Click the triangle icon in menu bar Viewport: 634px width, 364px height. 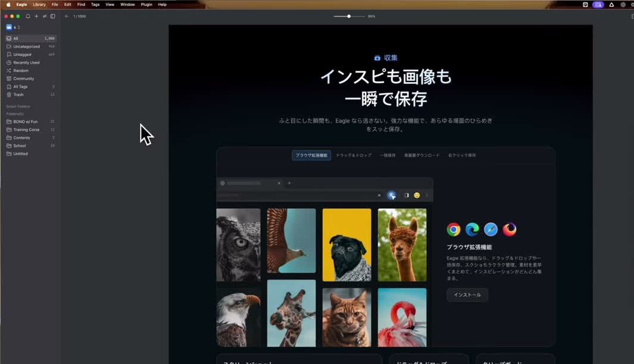[x=611, y=5]
